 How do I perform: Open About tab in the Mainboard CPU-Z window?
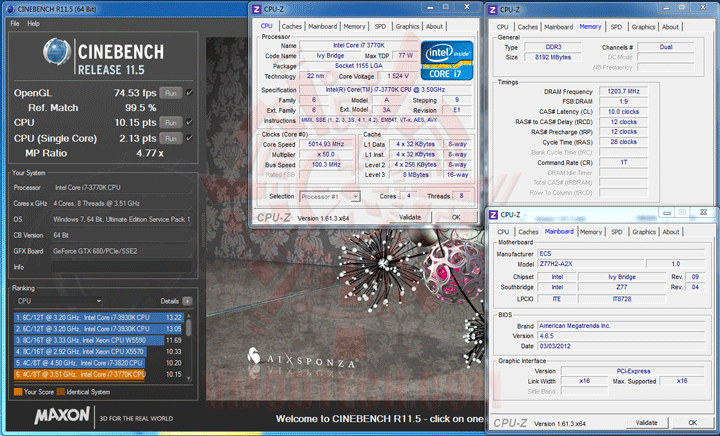tap(670, 232)
